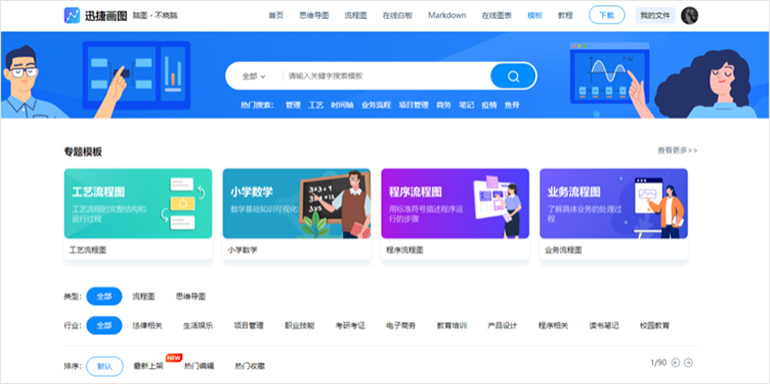
Task: Filter industry by 法律相关
Action: (x=147, y=326)
